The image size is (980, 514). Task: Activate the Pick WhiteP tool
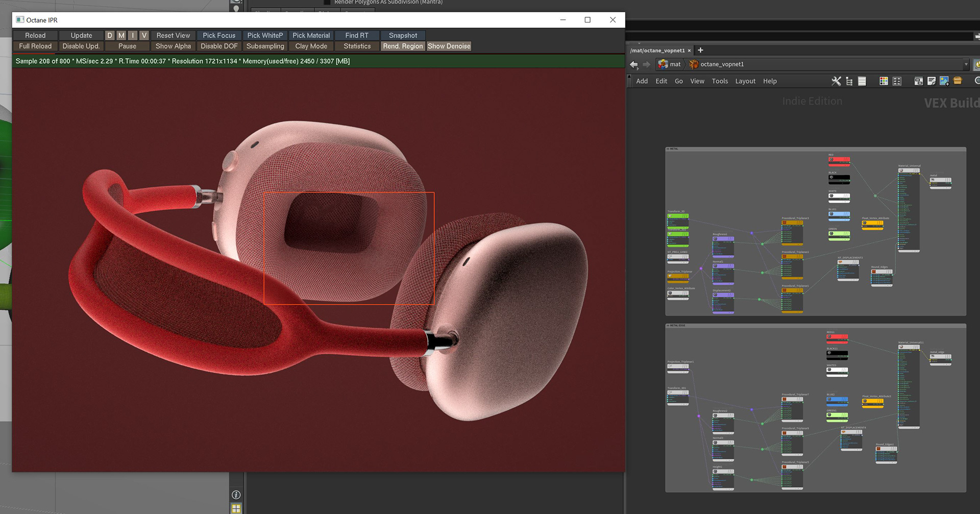pyautogui.click(x=265, y=35)
